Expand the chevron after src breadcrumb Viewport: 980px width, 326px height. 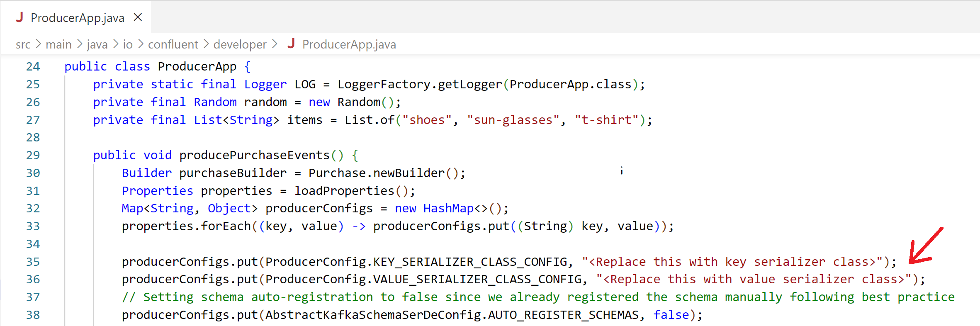[x=38, y=44]
